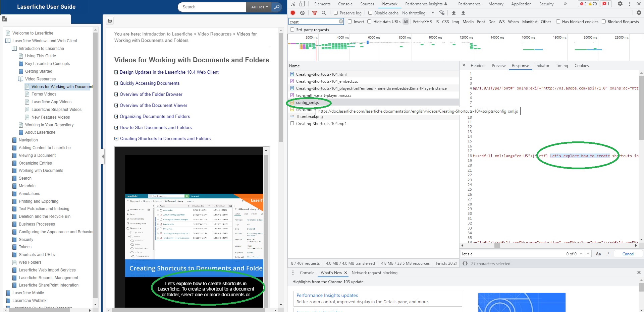Follow the Video Resources breadcrumb link

(215, 34)
